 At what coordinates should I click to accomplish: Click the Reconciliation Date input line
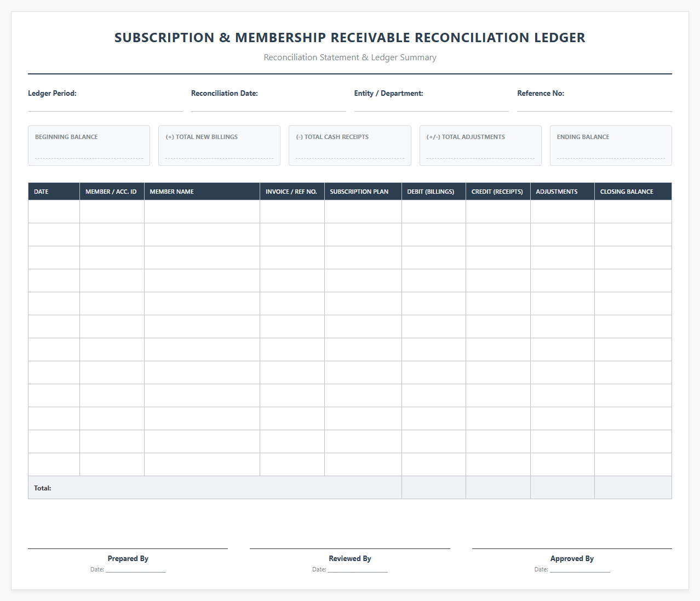pyautogui.click(x=268, y=106)
